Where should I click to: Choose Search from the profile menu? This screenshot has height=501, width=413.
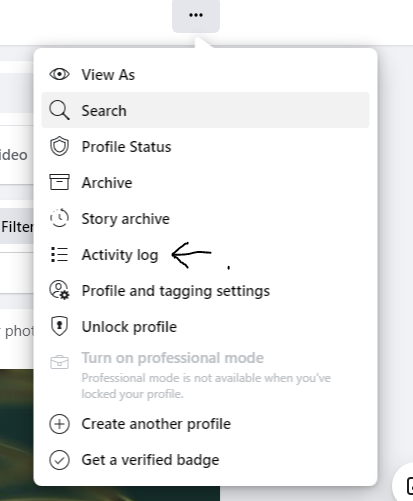click(x=205, y=110)
